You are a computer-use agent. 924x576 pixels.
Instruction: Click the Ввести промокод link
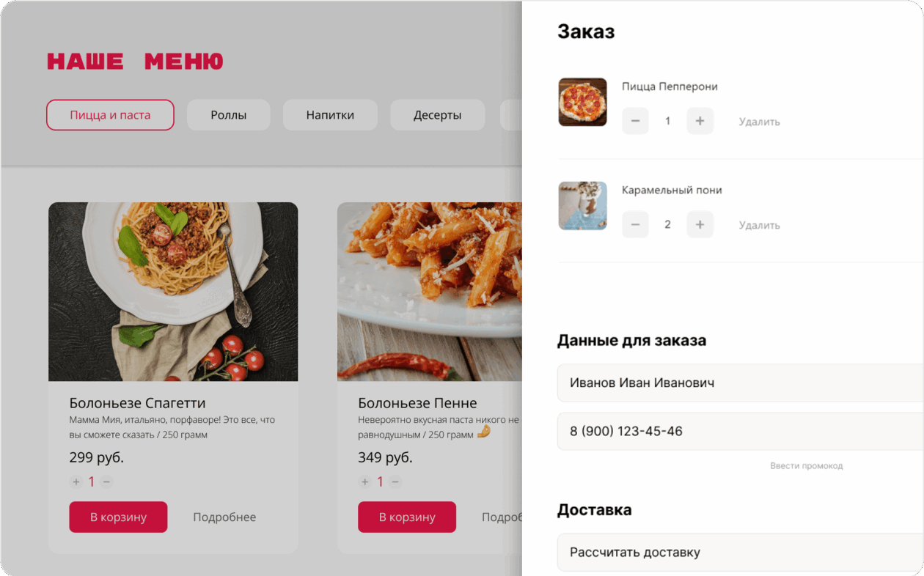point(806,465)
